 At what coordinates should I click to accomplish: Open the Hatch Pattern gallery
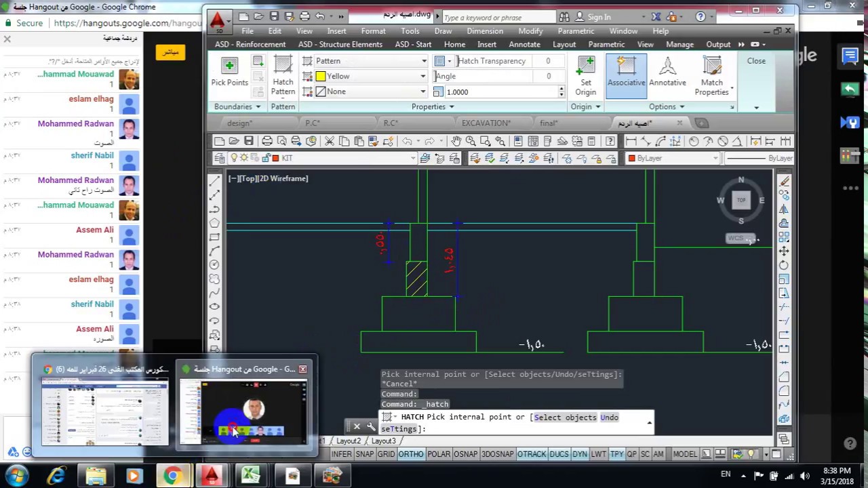(x=283, y=77)
